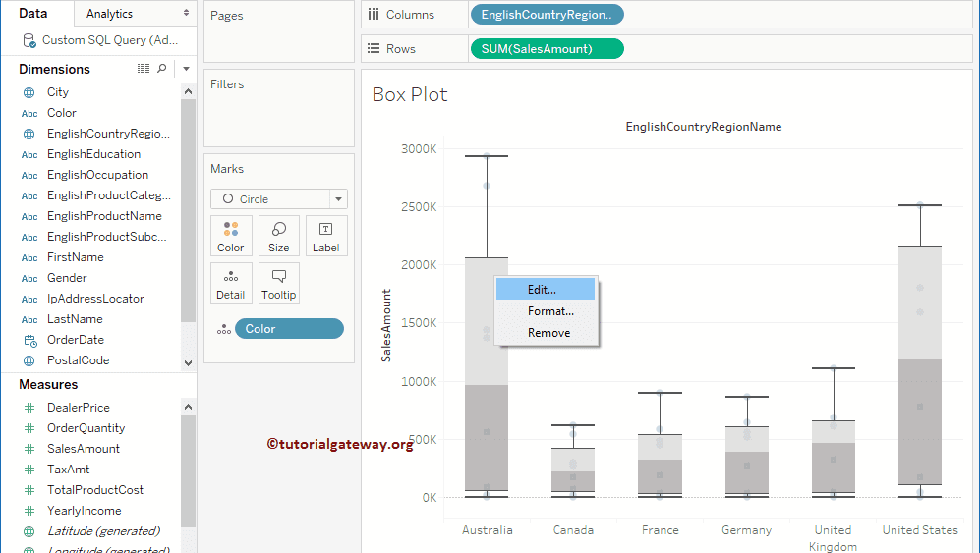Screen dimensions: 980x553
Task: Click the SUM(SalesAmount) pill on Rows
Action: [547, 49]
